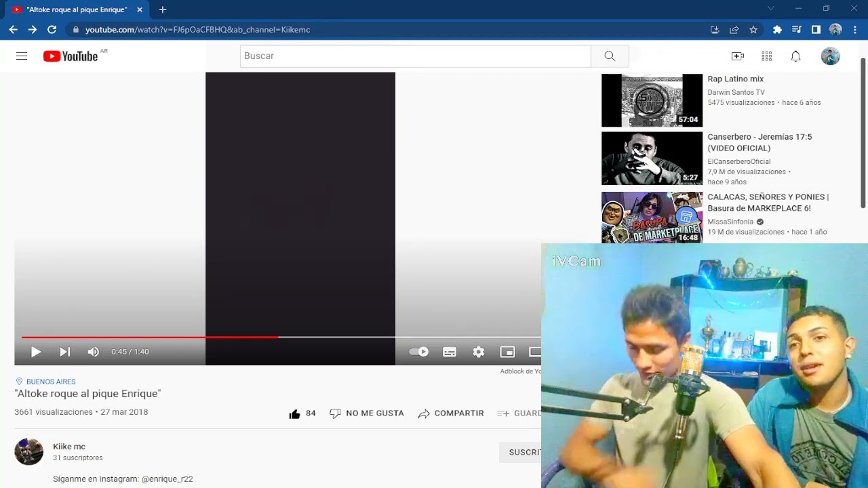Open the YouTube hamburger guide menu

[22, 56]
